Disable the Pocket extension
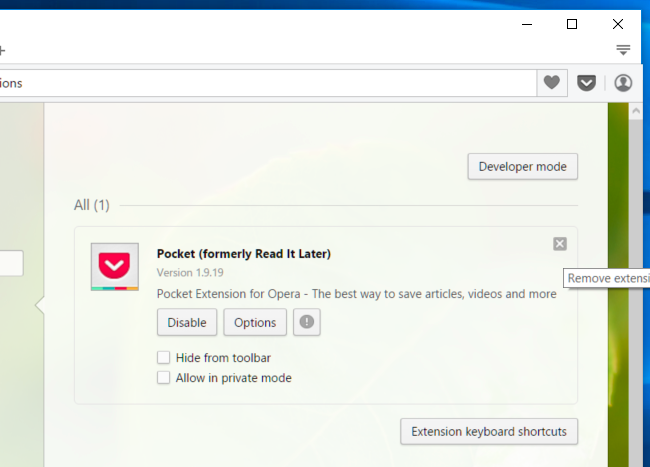This screenshot has width=650, height=467. (x=187, y=322)
